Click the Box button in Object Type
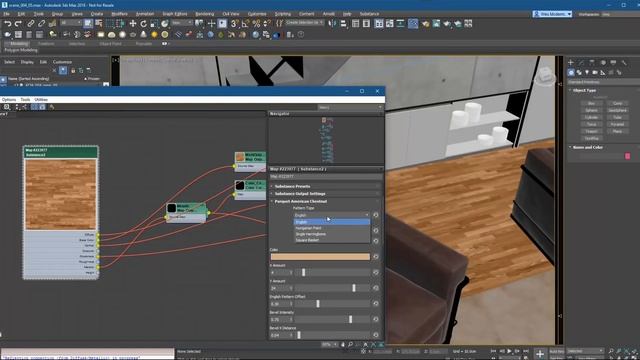The image size is (640, 360). [x=591, y=103]
